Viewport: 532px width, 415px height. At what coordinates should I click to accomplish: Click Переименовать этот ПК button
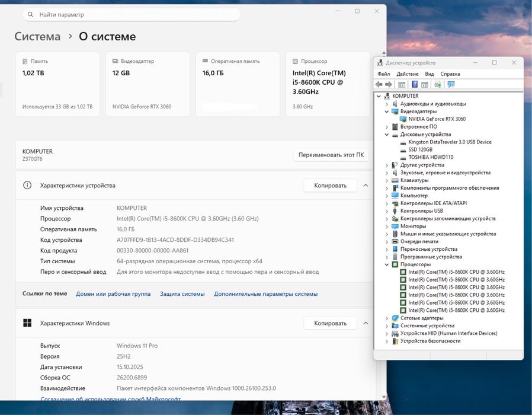[331, 155]
